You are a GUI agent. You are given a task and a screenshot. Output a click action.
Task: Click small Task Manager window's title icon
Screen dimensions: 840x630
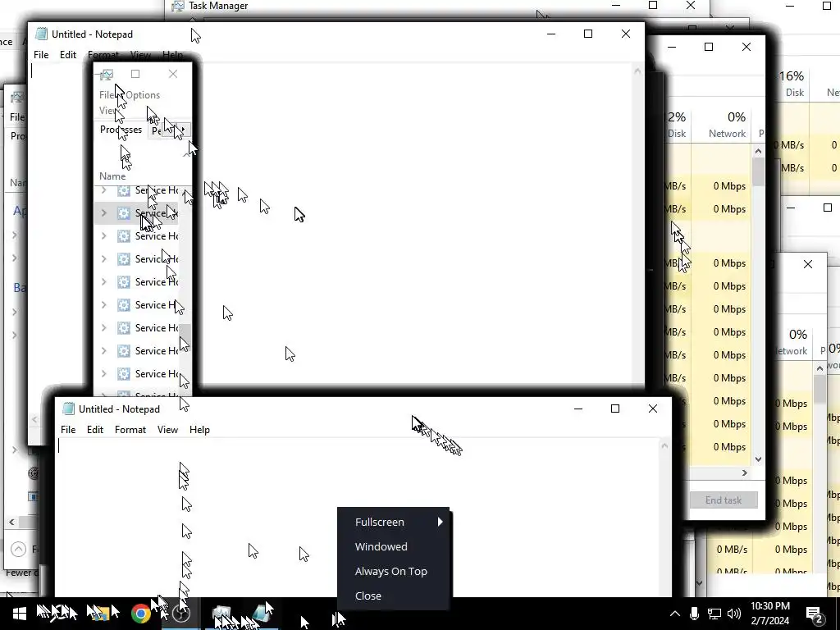pos(107,74)
